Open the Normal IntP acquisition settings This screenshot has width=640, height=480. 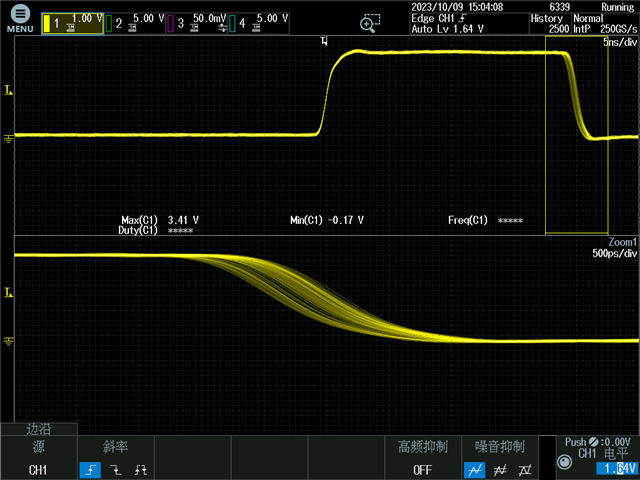[605, 24]
